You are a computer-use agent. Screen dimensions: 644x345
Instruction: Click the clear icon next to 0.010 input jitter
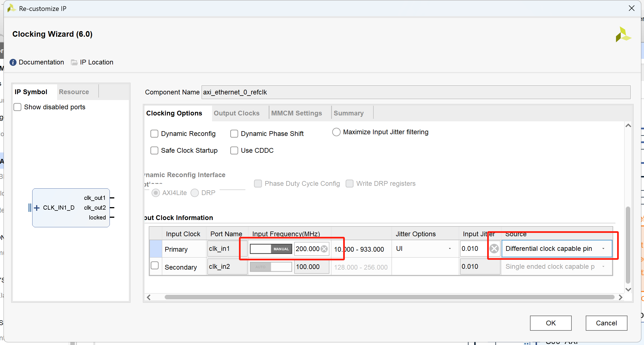click(494, 249)
